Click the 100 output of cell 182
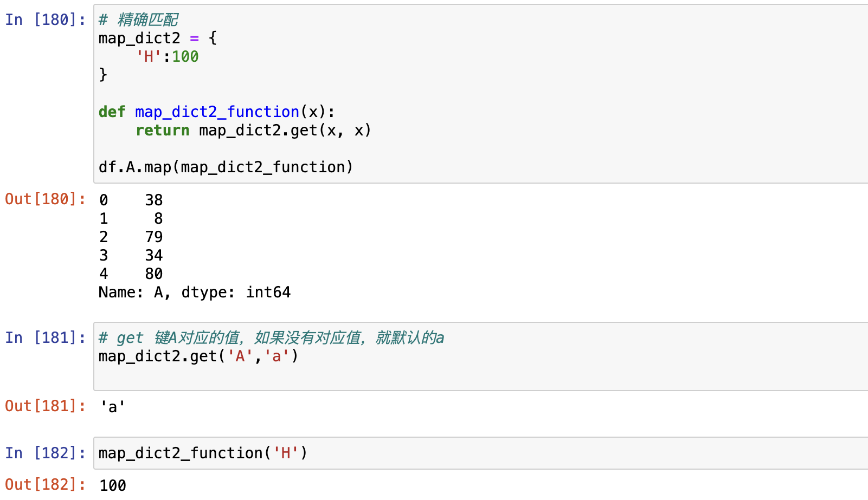 click(113, 485)
